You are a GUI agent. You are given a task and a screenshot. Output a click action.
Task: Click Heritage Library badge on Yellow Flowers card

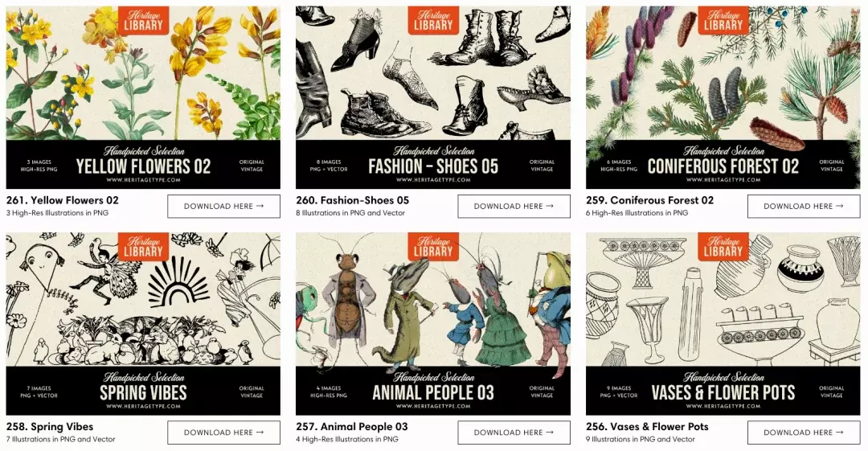click(x=143, y=21)
